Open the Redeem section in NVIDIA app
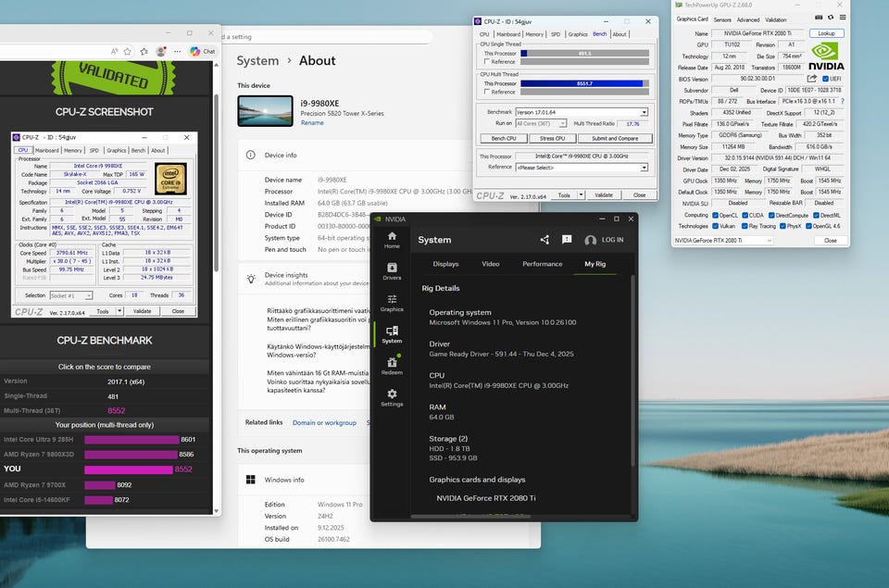 (392, 365)
